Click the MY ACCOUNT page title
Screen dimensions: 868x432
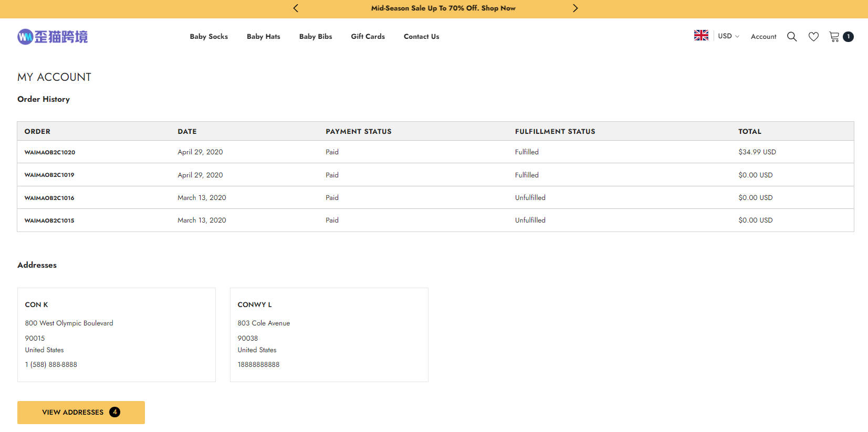(x=54, y=77)
